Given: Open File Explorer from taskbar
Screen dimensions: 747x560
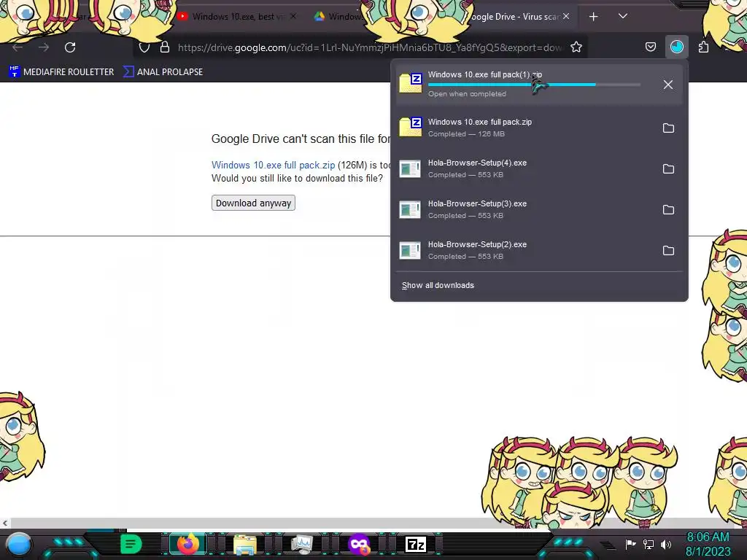Looking at the screenshot, I should (245, 544).
